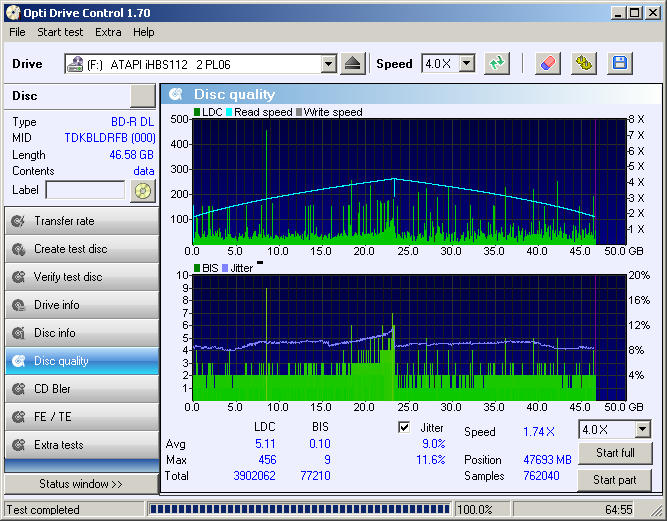Select Create test disc label
667x521 pixels.
[71, 249]
